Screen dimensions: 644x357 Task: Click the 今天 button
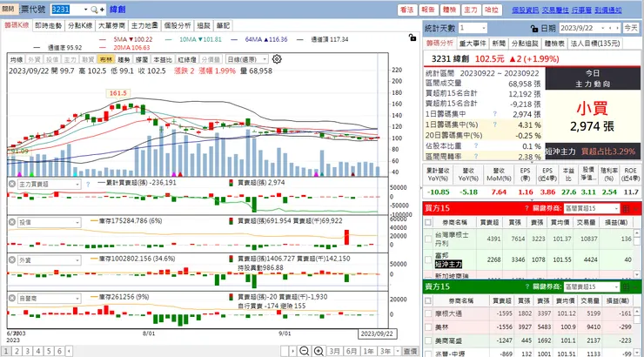tap(630, 28)
